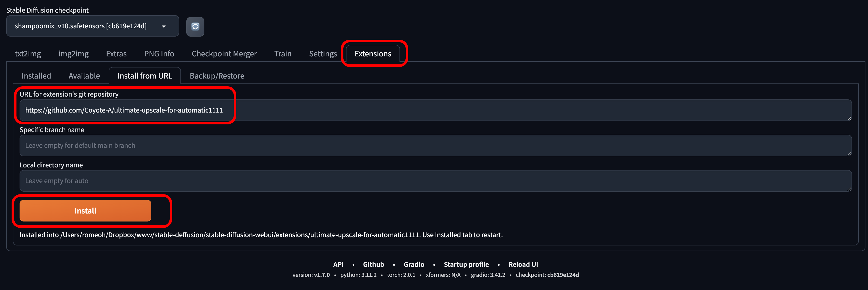Image resolution: width=868 pixels, height=290 pixels.
Task: Click the refresh checkpoint list icon
Action: 195,26
